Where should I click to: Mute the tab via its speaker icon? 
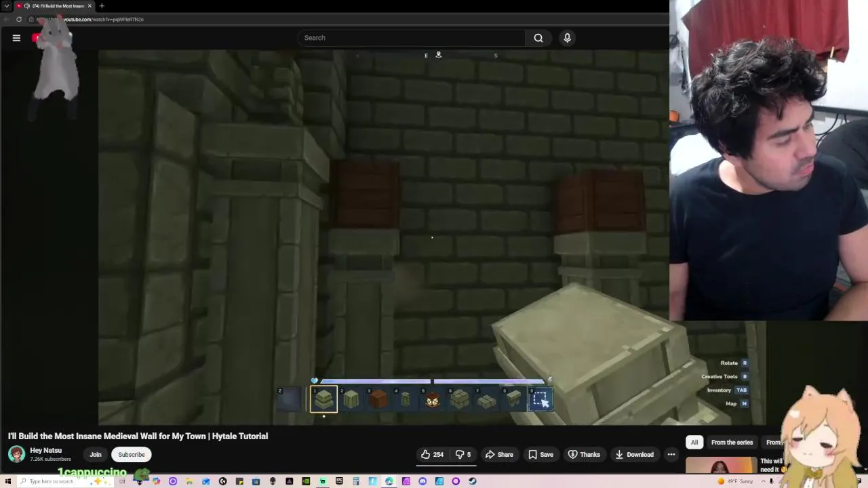[x=26, y=6]
